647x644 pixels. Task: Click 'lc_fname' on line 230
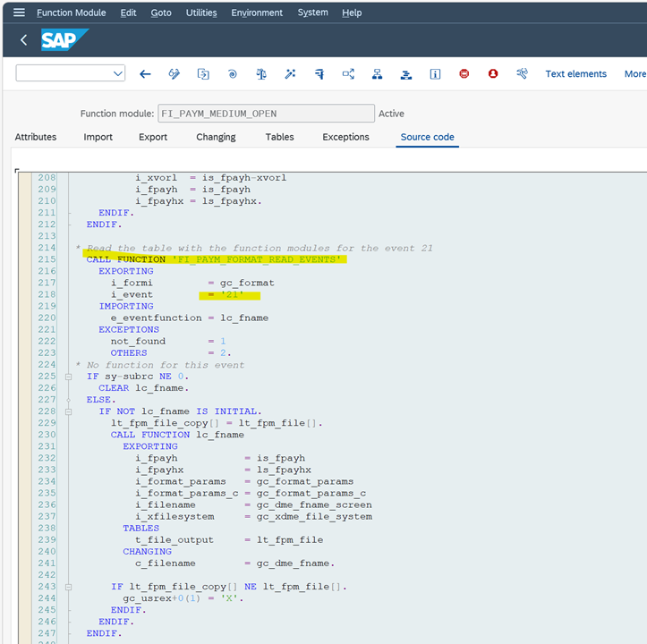(x=220, y=435)
